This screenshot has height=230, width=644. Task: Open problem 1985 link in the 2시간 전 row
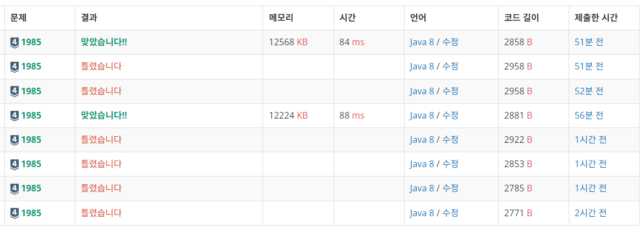(x=31, y=213)
